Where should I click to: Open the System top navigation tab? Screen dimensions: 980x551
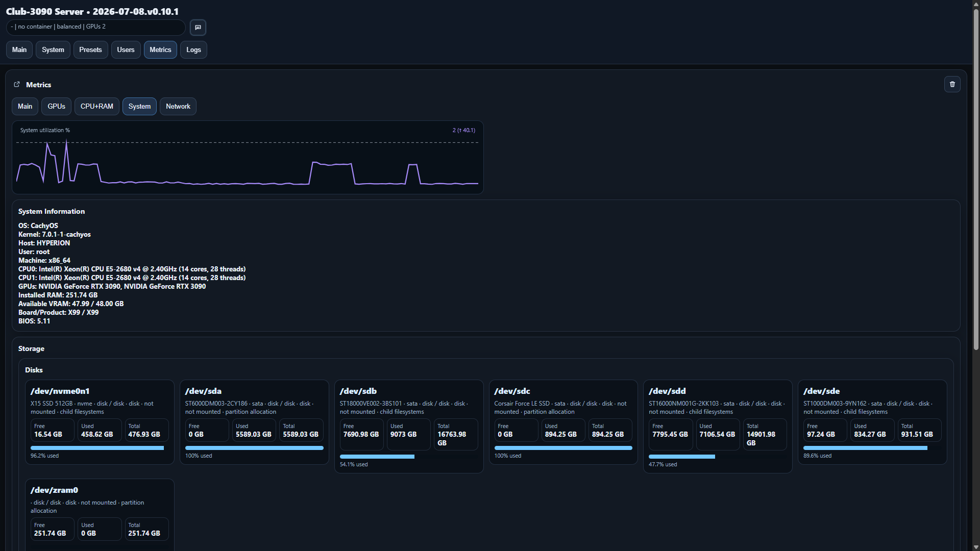coord(53,49)
